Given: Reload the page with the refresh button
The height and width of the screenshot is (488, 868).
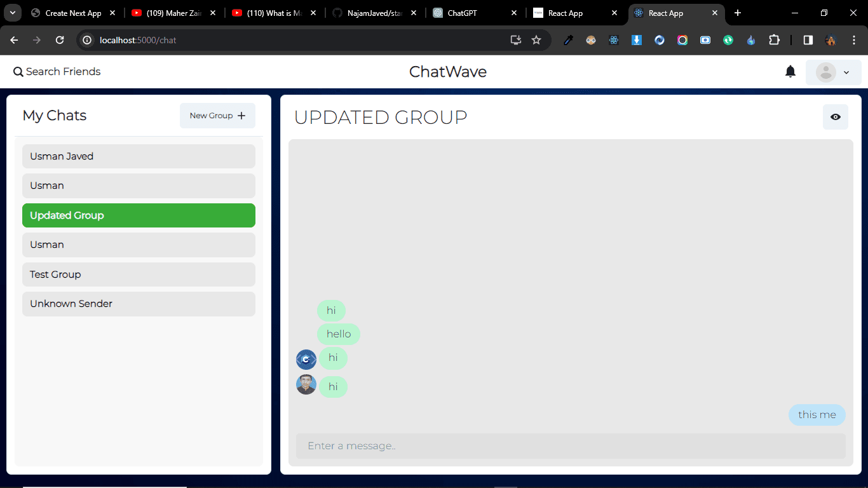Looking at the screenshot, I should point(60,40).
